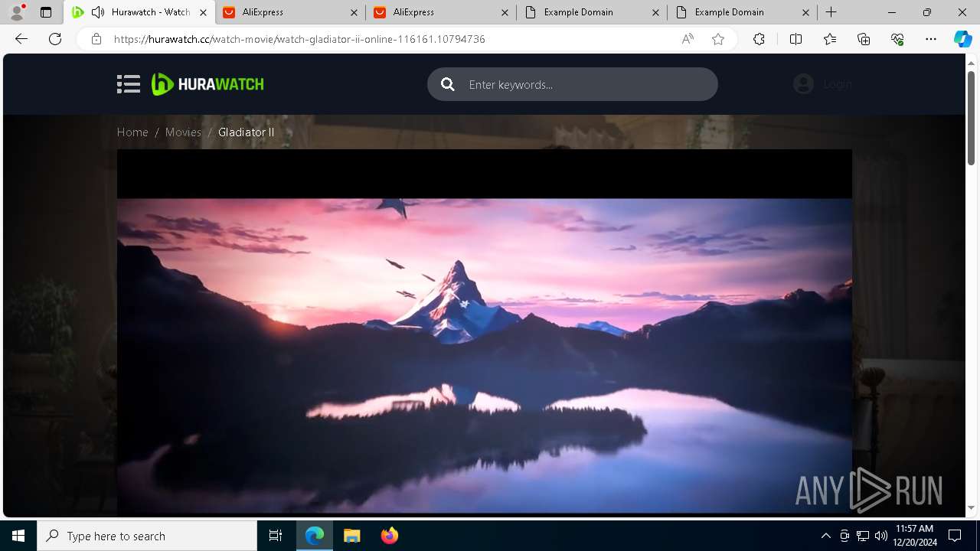Open Windows Start menu
Screen dimensions: 980x551
point(18,536)
